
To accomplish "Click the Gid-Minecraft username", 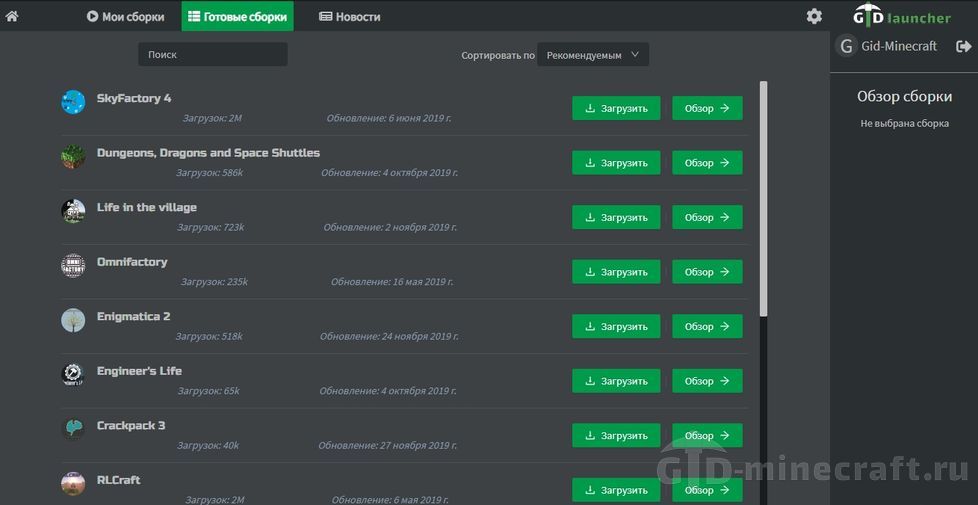I will pyautogui.click(x=899, y=46).
